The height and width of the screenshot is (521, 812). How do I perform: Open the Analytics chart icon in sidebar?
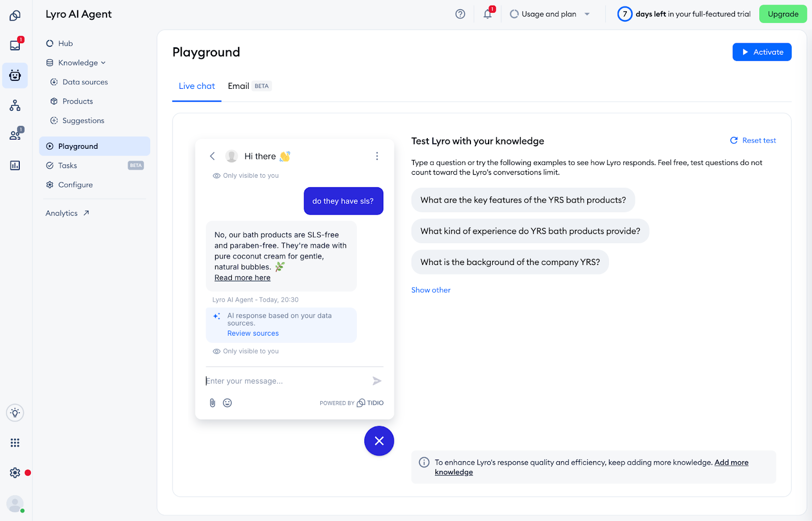click(15, 165)
